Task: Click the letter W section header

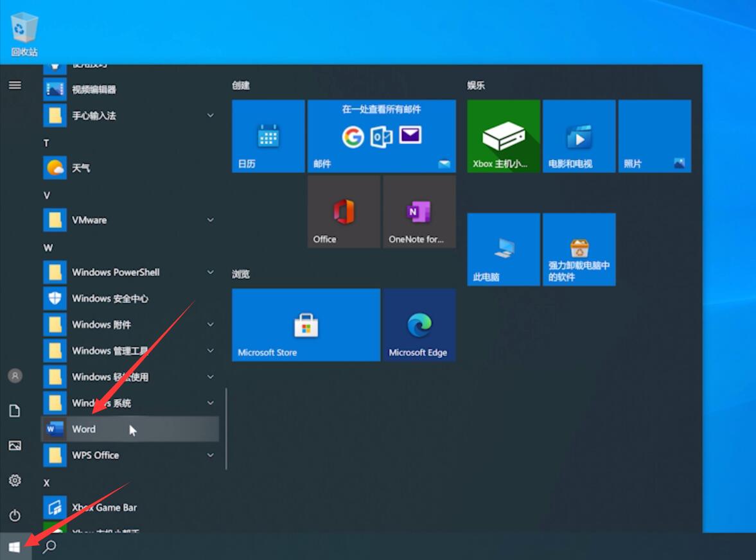Action: (x=48, y=248)
